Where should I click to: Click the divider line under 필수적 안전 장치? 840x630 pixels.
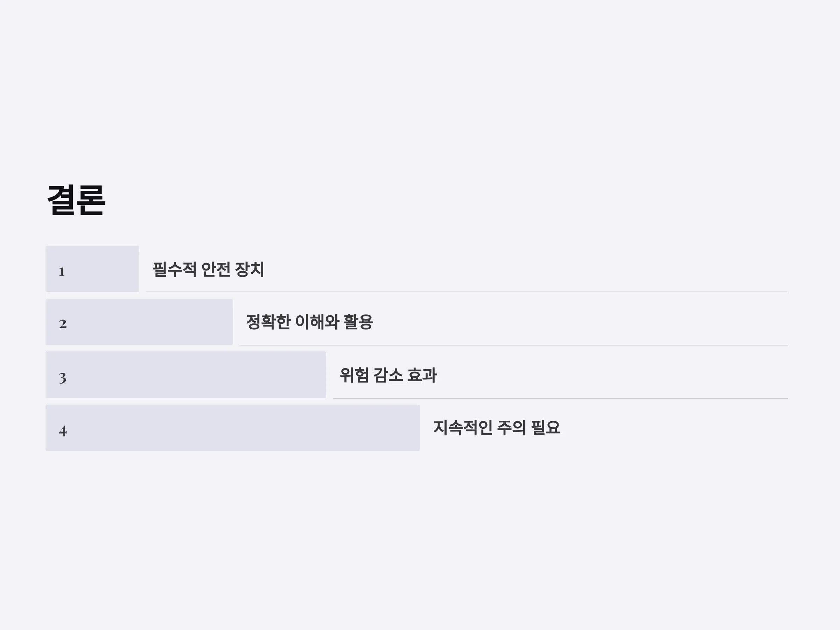(x=467, y=292)
